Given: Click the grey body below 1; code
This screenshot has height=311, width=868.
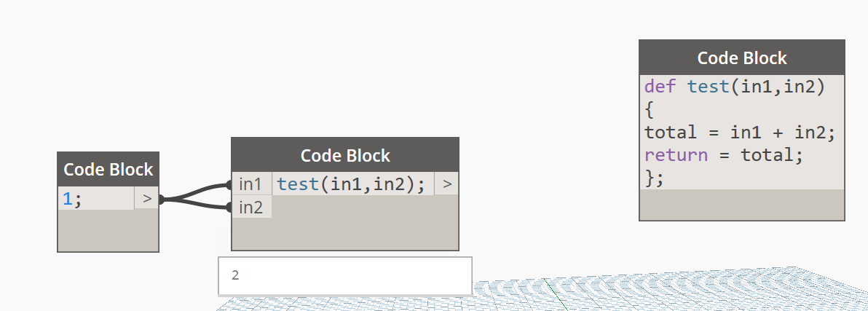Looking at the screenshot, I should pos(108,230).
